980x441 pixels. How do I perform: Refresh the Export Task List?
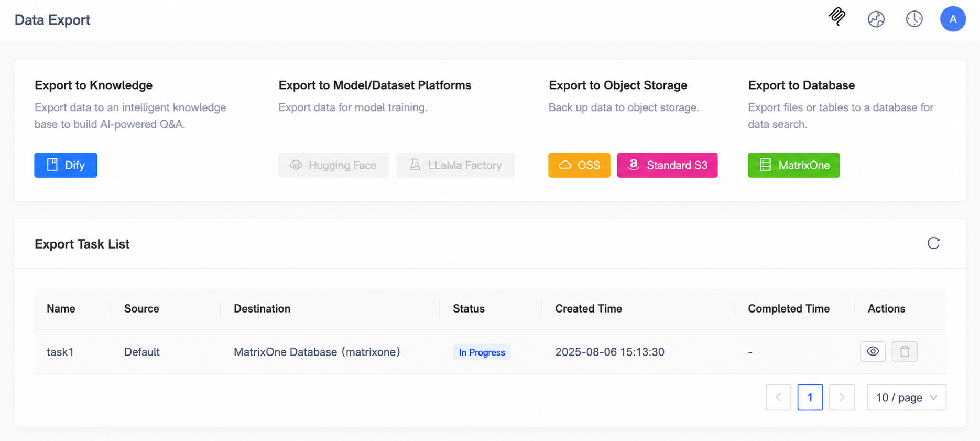tap(933, 243)
